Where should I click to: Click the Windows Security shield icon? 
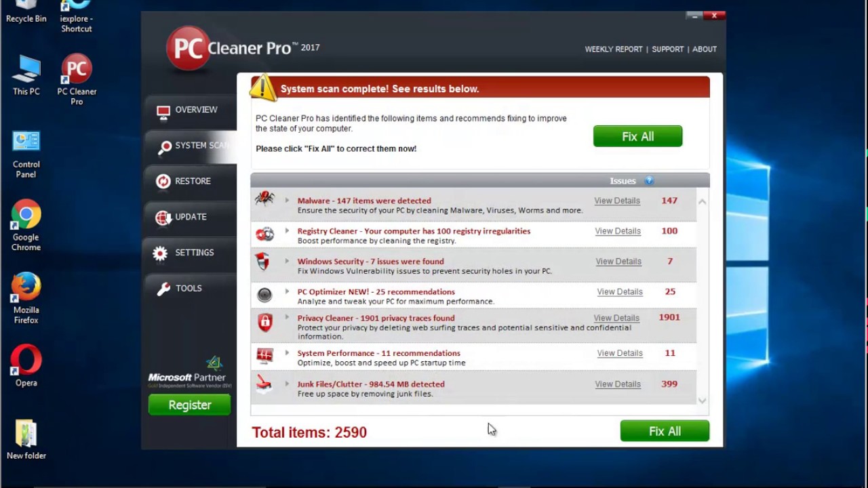[x=262, y=262]
